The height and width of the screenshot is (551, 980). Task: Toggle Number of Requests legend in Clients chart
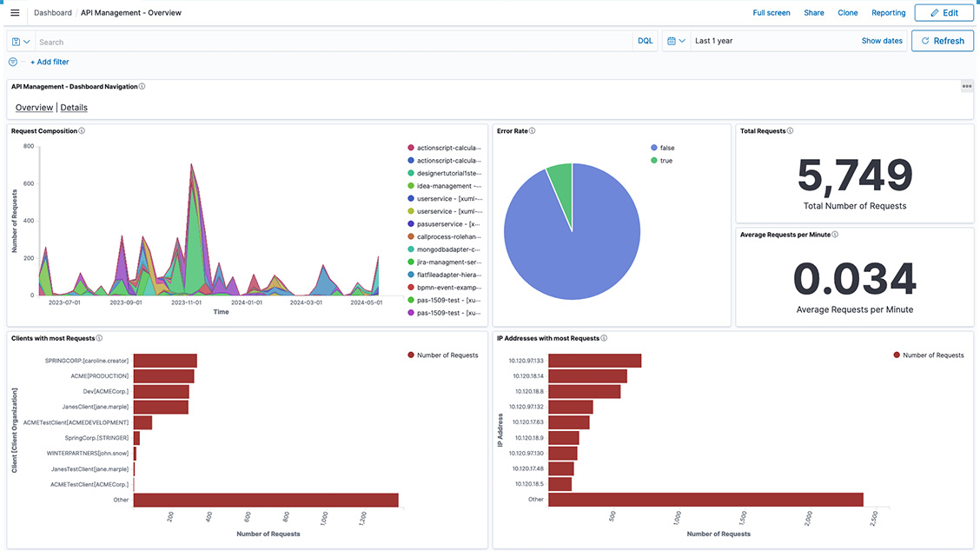pos(442,355)
